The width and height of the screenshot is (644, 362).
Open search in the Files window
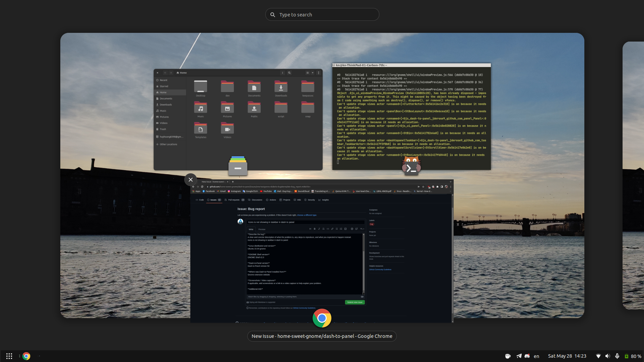[x=289, y=73]
